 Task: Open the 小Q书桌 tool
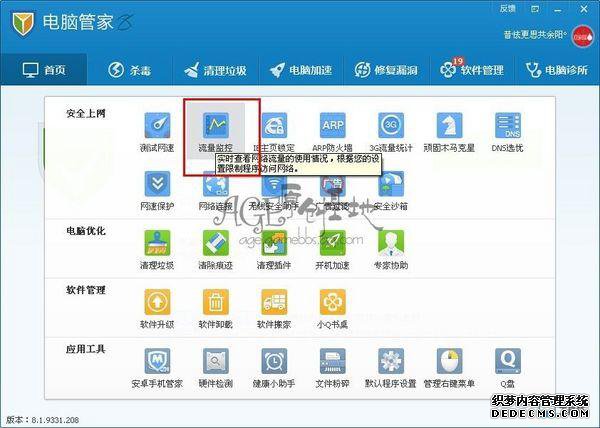tap(333, 309)
